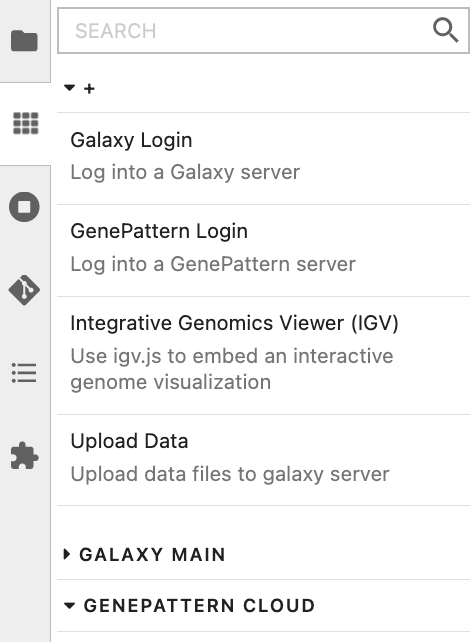Click the magnifier search icon
Image resolution: width=475 pixels, height=642 pixels.
click(446, 30)
